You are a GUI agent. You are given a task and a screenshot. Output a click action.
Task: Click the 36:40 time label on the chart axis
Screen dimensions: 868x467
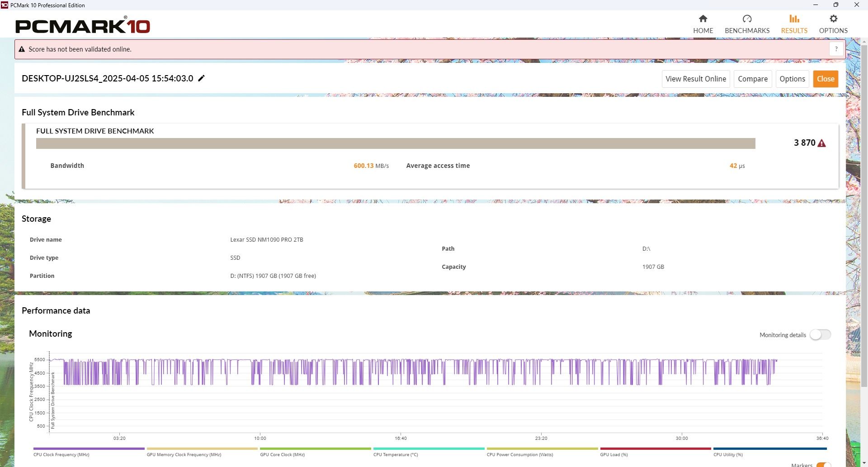[x=822, y=438]
